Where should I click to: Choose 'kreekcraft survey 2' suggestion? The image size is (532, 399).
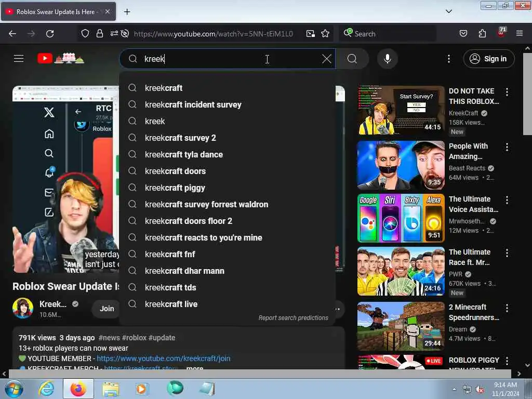(x=228, y=138)
